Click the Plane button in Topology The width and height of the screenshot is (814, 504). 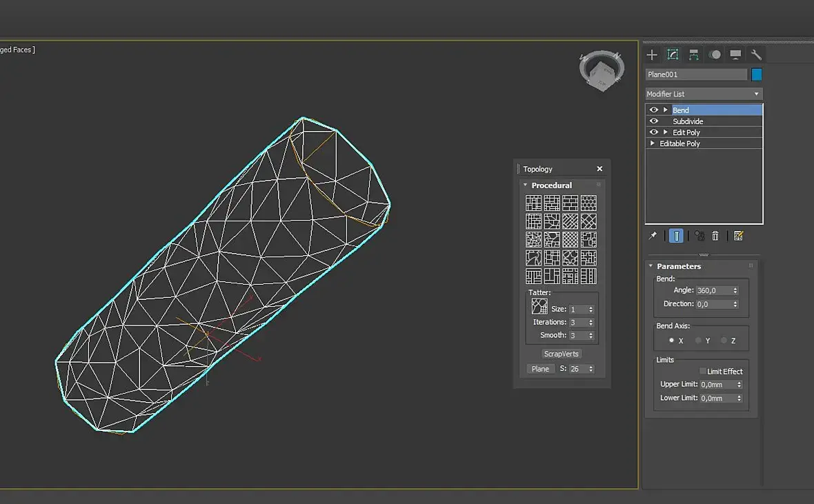click(540, 369)
